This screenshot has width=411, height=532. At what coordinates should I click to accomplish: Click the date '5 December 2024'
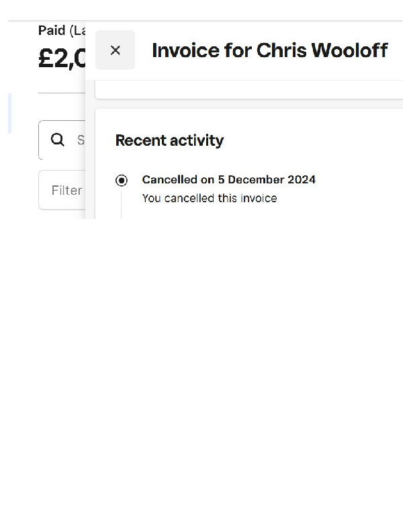(267, 179)
